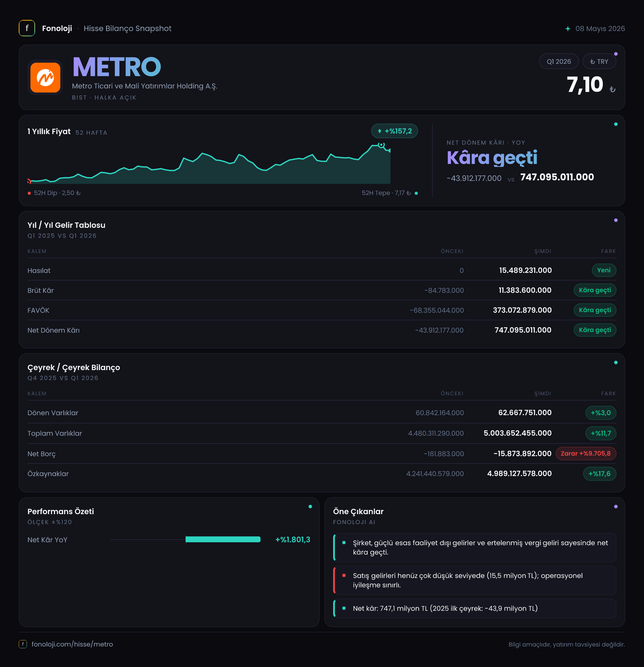The width and height of the screenshot is (644, 667).
Task: Click the 62.667.751.000 Dönen Varlıklar value
Action: point(525,413)
